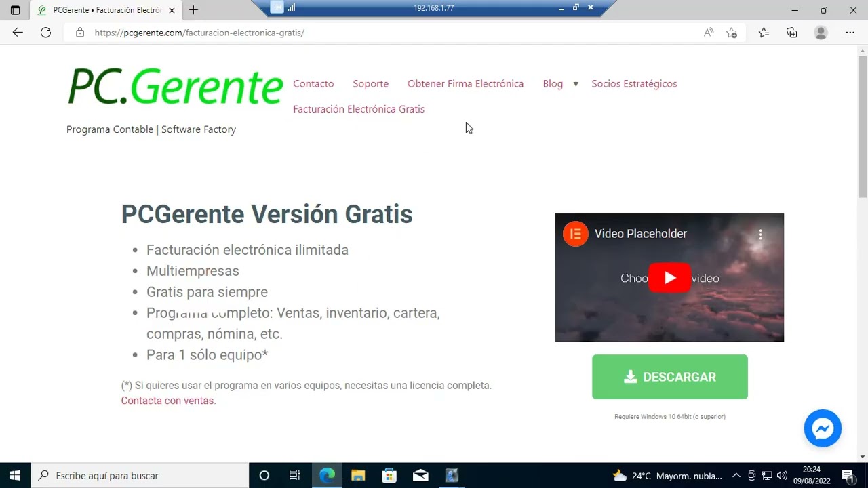Open the last pinned taskbar app
Image resolution: width=868 pixels, height=488 pixels.
(452, 475)
